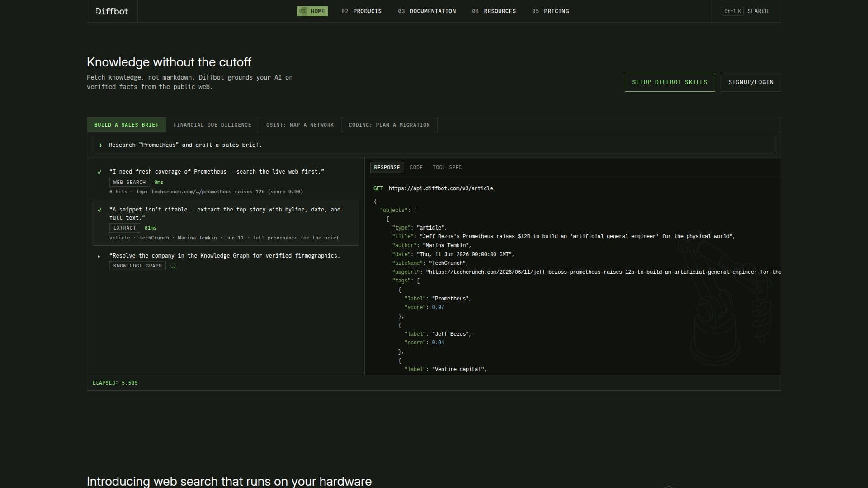Click Setup Diffbot Skills button
The image size is (868, 488).
670,82
